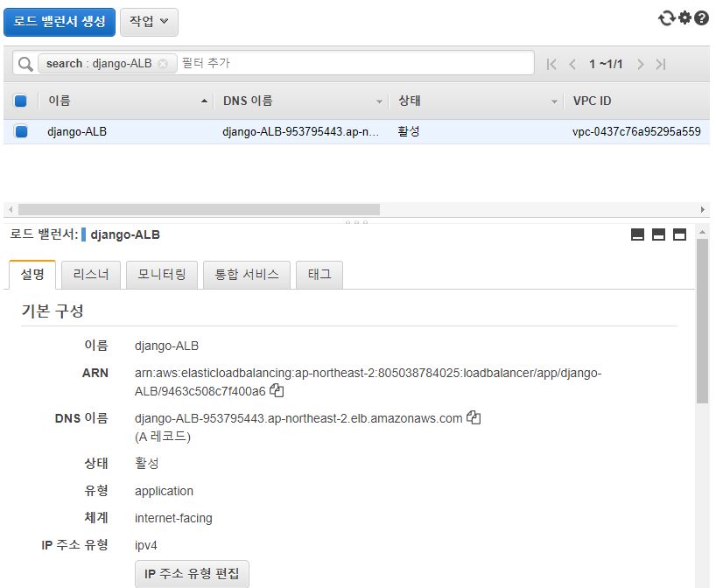
Task: Maximize the detail pane to full height
Action: [679, 234]
